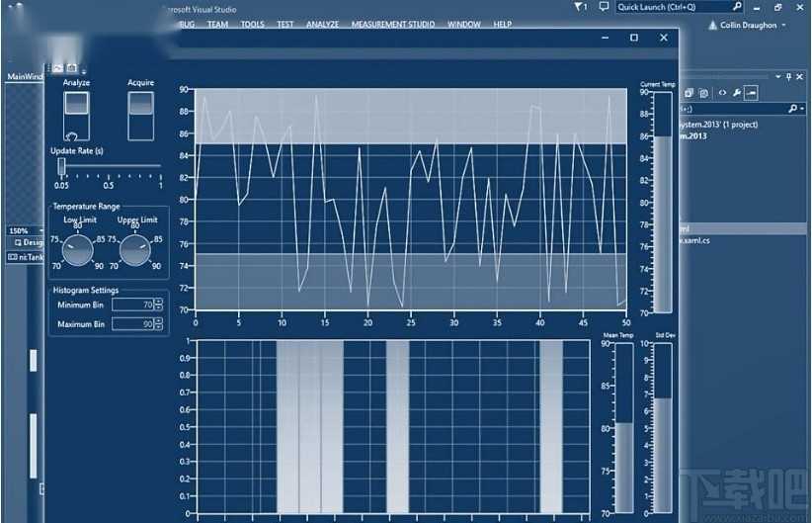Click the Solution Explorer search magnifier
The width and height of the screenshot is (812, 523).
(x=792, y=109)
